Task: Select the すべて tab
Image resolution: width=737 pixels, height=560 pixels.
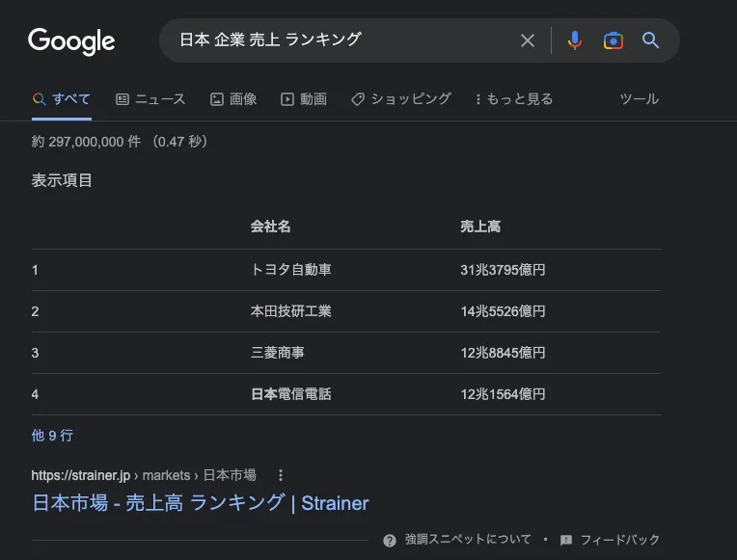Action: pyautogui.click(x=62, y=99)
